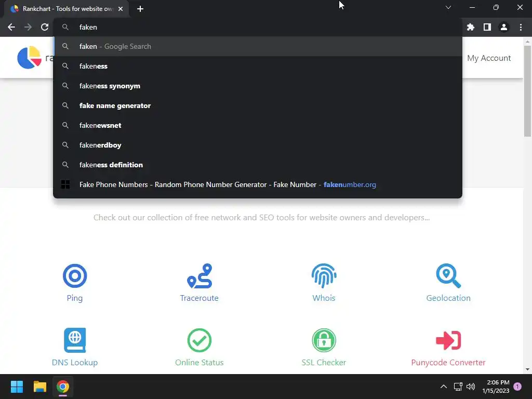Reload the page with refresh icon
Screen dimensions: 532x399
pyautogui.click(x=45, y=27)
